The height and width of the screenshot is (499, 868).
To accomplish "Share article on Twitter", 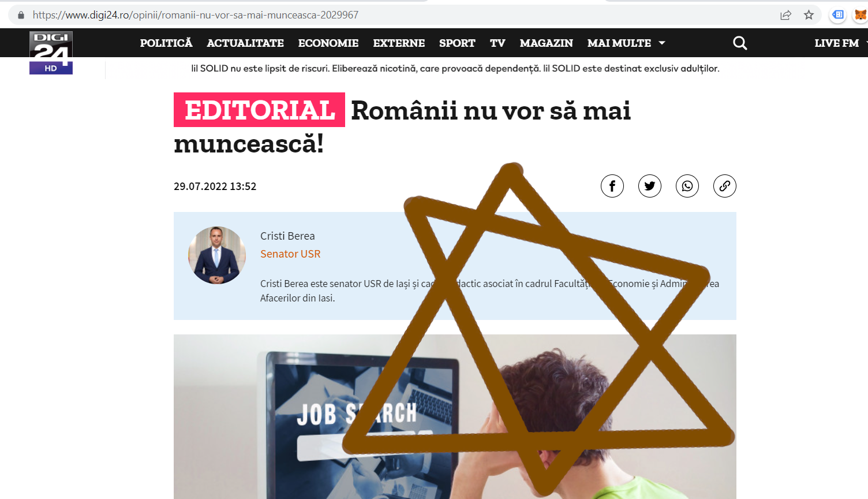I will (650, 186).
